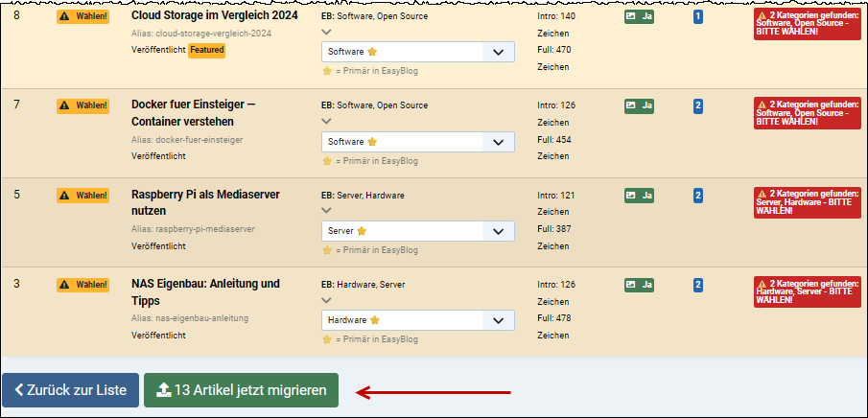Click row ID number 7

[x=16, y=104]
